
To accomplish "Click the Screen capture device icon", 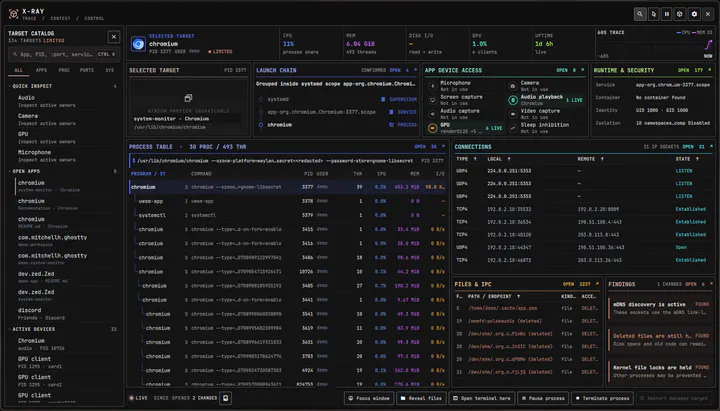I will click(432, 100).
